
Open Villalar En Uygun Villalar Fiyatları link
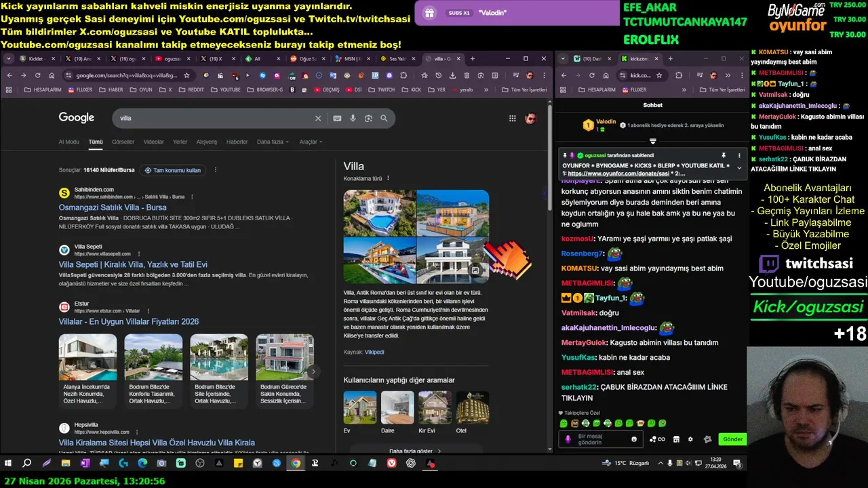tap(129, 321)
